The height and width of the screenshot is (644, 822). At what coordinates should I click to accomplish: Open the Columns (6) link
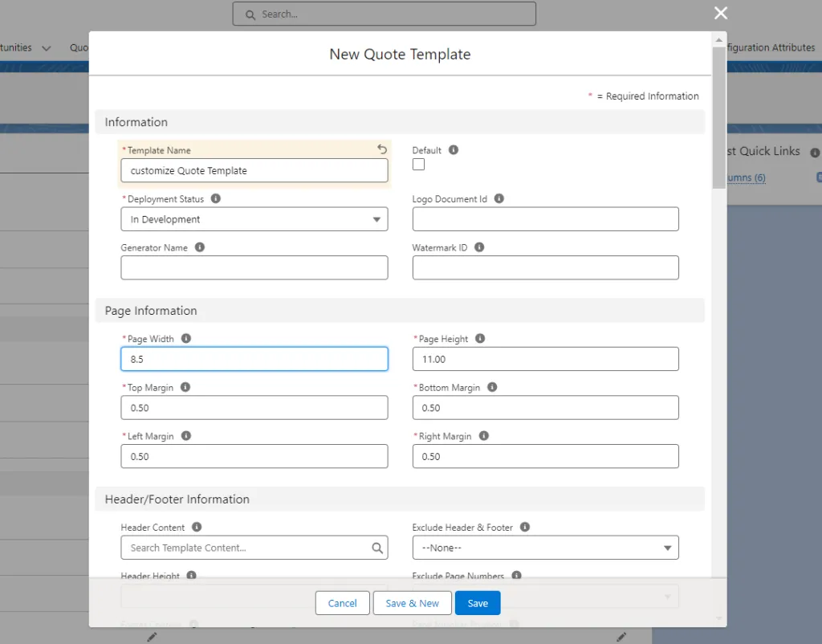click(x=746, y=177)
